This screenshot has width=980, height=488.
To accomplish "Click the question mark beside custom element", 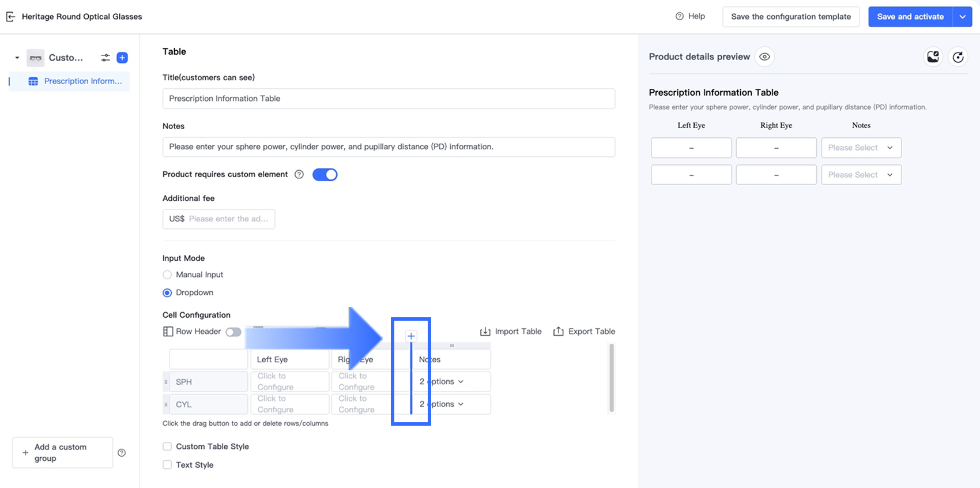I will point(299,174).
